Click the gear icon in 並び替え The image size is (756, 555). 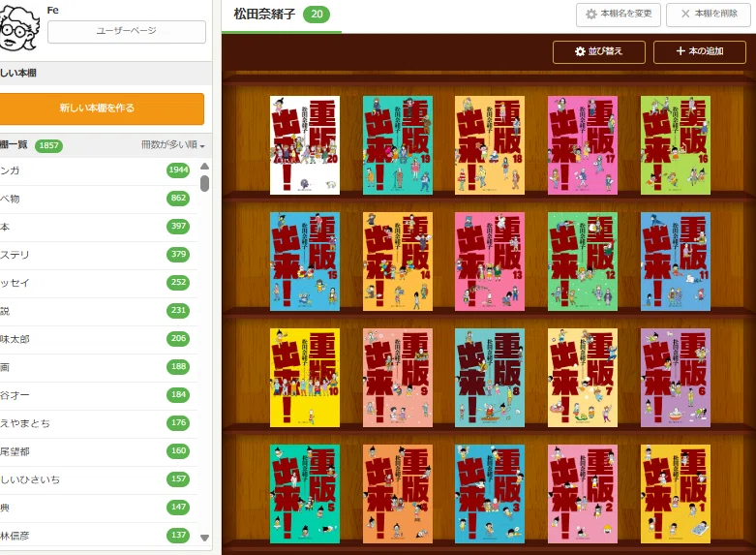[580, 51]
